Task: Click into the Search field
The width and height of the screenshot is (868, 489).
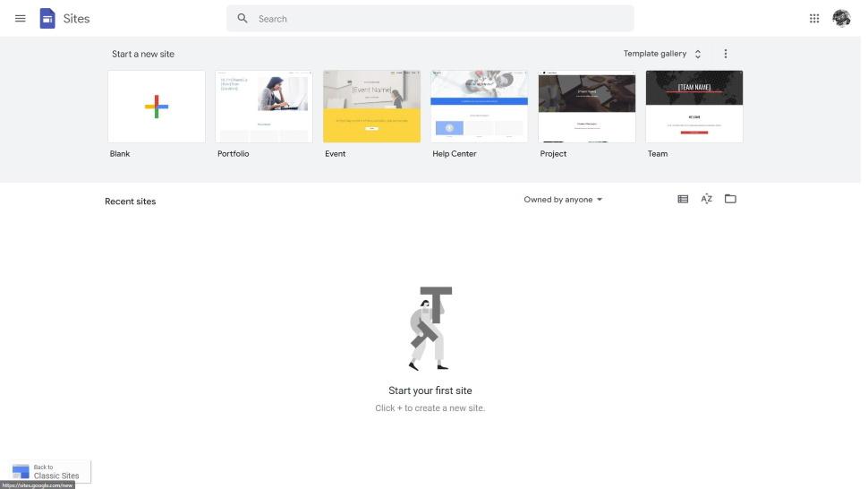Action: pos(430,18)
